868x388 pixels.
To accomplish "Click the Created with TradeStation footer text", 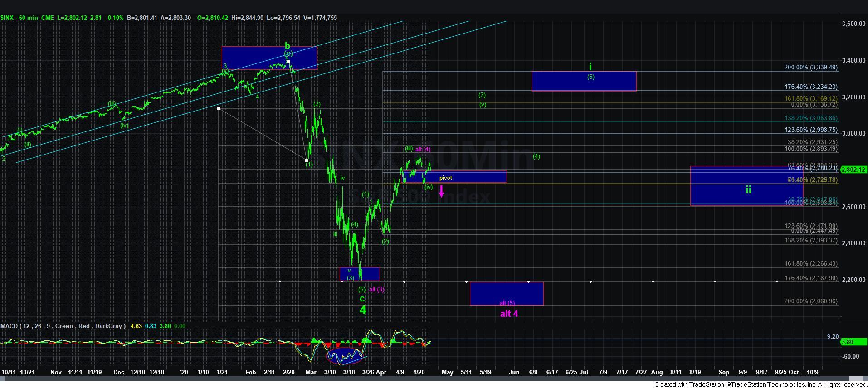I will [761, 384].
